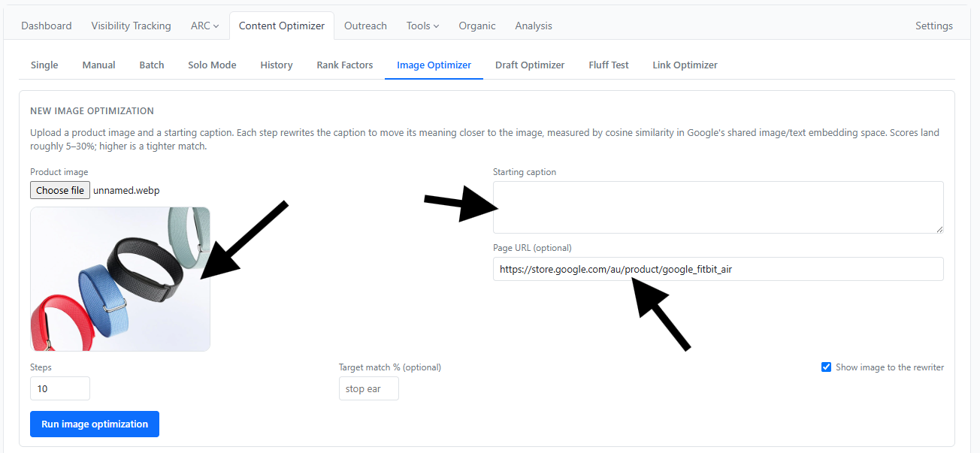Enable Show image to the rewriter checkbox

coord(827,367)
